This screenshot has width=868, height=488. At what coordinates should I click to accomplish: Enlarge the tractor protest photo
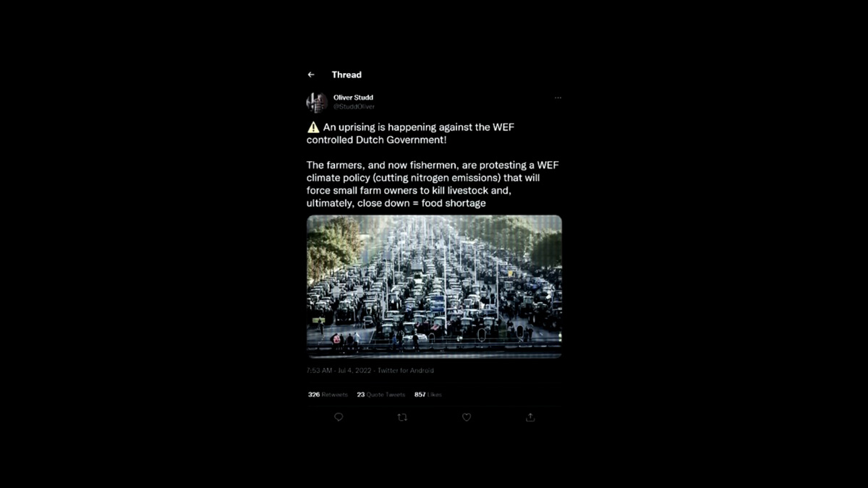434,286
